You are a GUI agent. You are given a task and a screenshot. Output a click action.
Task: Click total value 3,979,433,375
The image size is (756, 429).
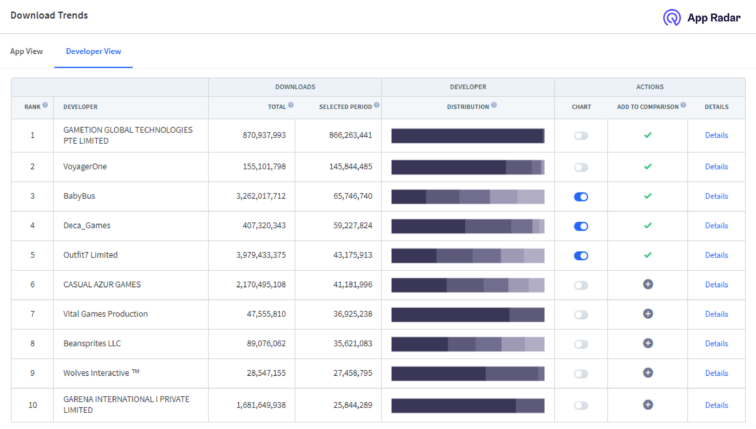[261, 255]
